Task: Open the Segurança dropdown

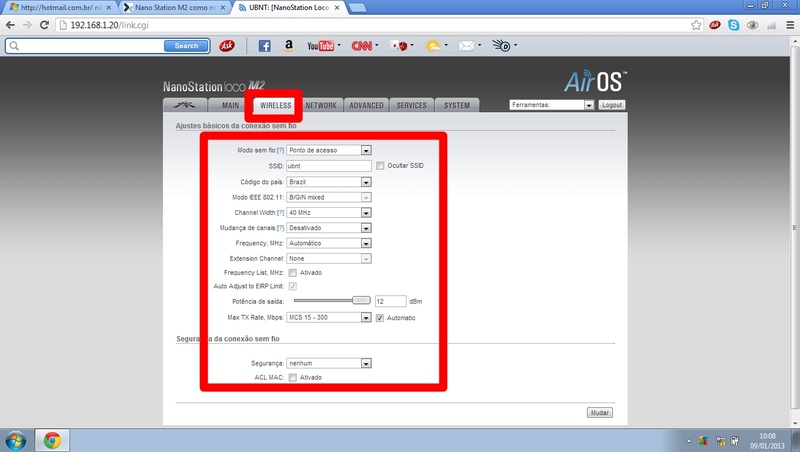Action: 329,363
